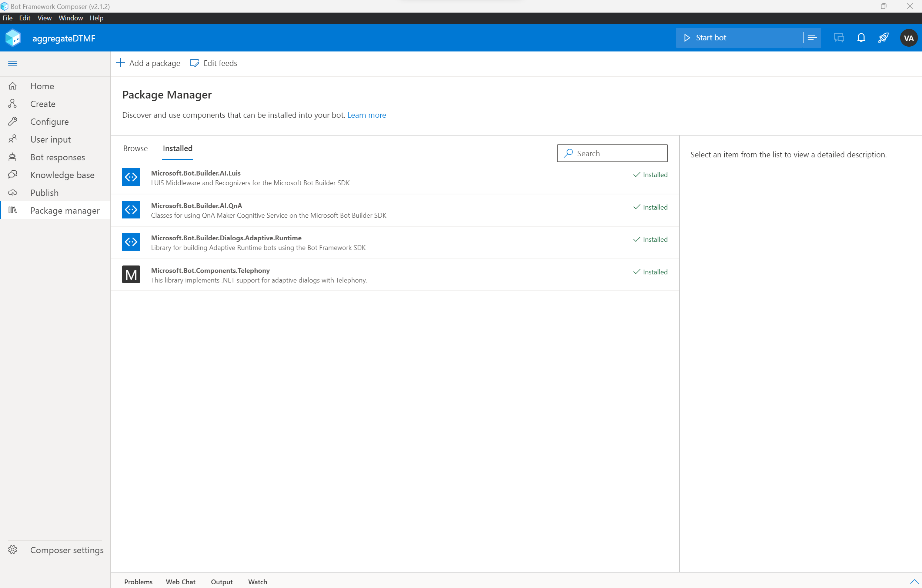
Task: Click the Microsoft.Bot.Builder.AI.QnA package icon
Action: [x=131, y=210]
